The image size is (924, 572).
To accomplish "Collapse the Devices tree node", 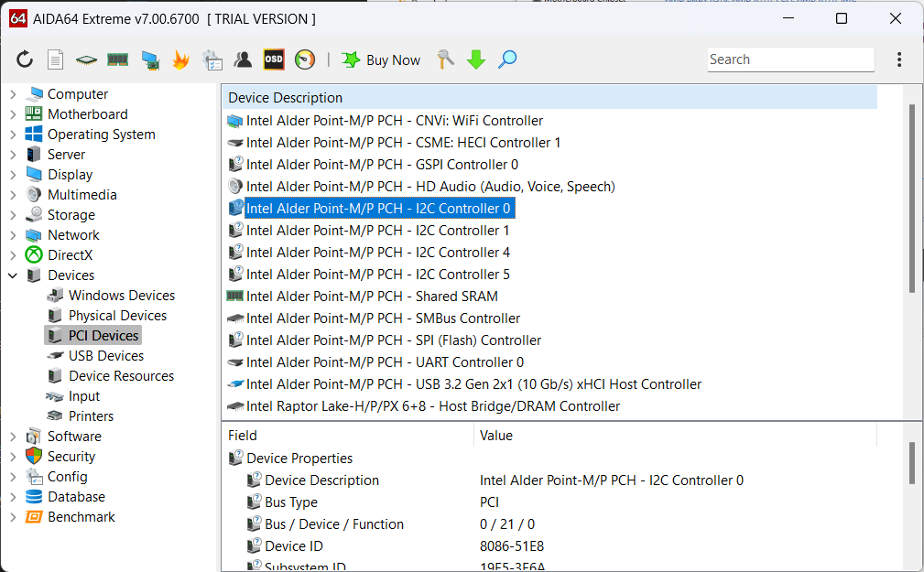I will tap(13, 275).
